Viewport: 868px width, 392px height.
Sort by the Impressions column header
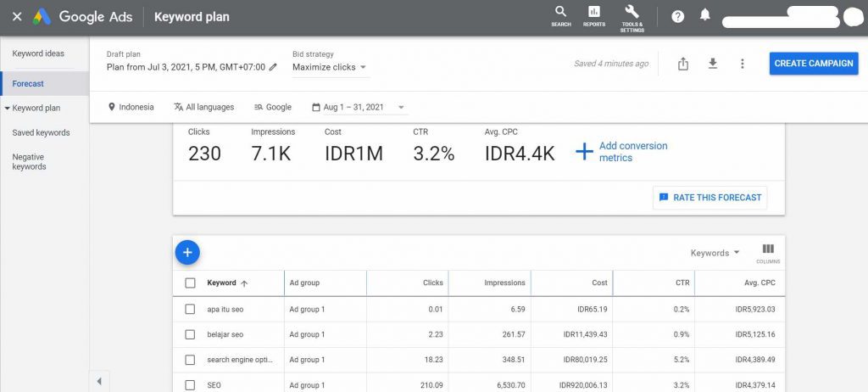tap(505, 283)
